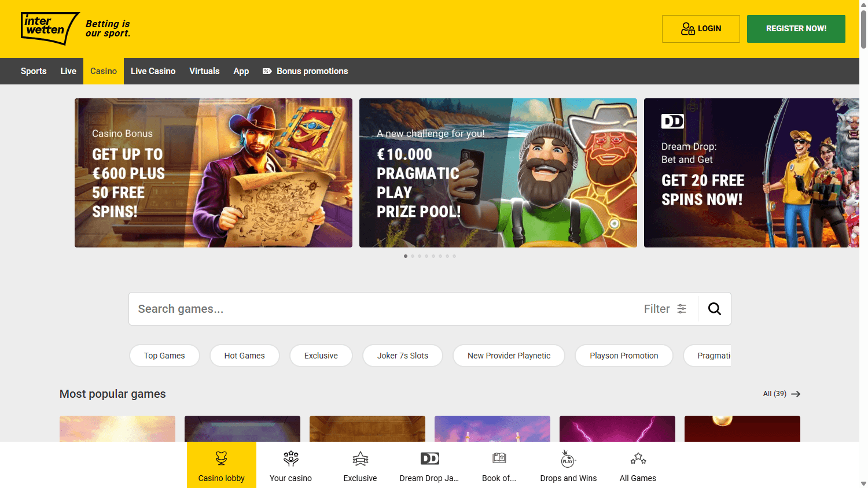This screenshot has height=488, width=868.
Task: Select the second carousel dot
Action: click(x=413, y=256)
